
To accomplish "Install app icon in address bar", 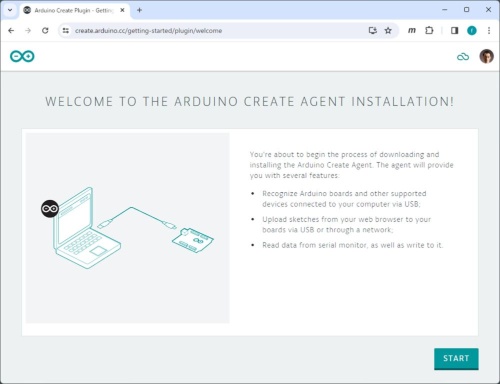I will tap(372, 31).
